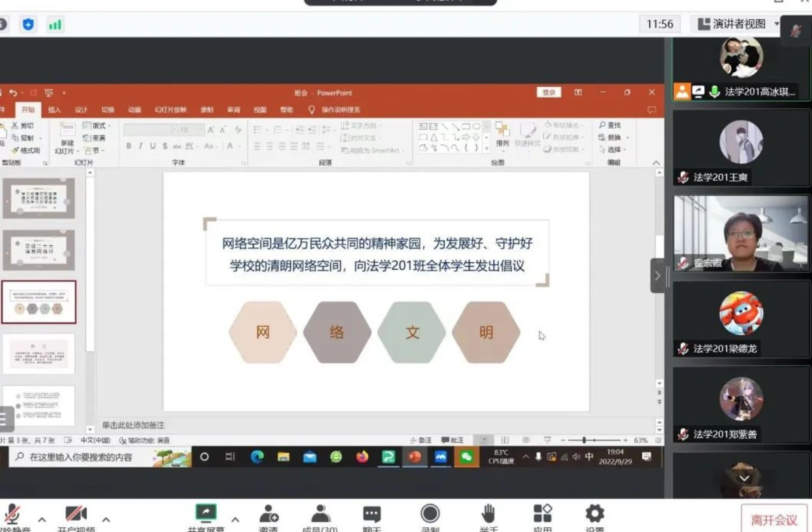Viewport: 812px width, 532px height.
Task: Open the members list icon
Action: [320, 514]
